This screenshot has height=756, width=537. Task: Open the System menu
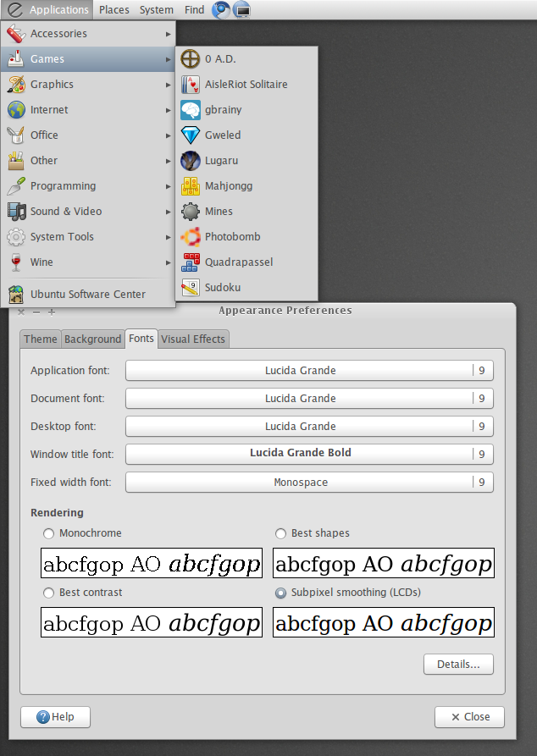pyautogui.click(x=157, y=9)
